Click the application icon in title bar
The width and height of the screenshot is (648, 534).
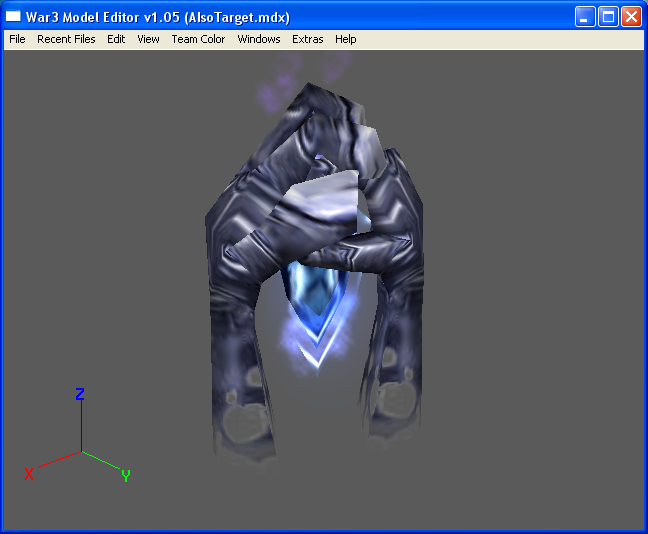(x=13, y=17)
